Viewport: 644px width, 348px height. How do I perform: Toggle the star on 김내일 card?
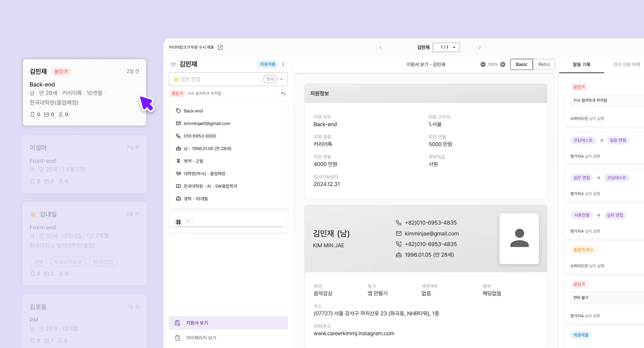pos(33,214)
